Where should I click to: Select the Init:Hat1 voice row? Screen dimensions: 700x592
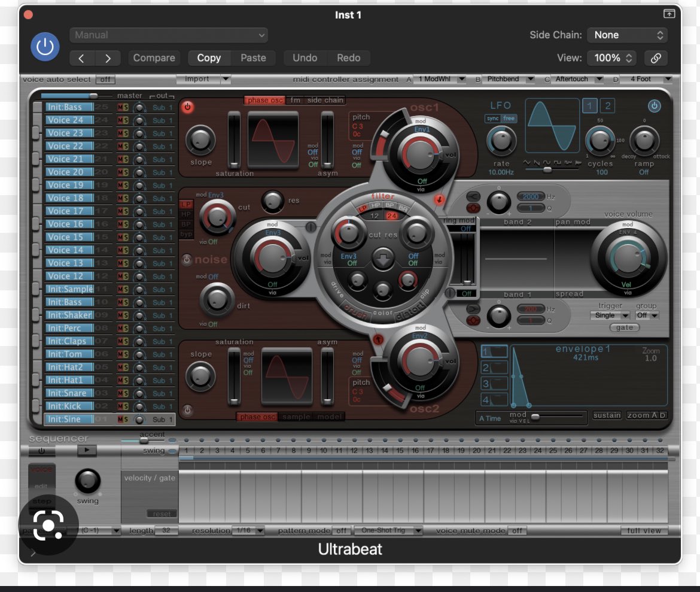[69, 380]
